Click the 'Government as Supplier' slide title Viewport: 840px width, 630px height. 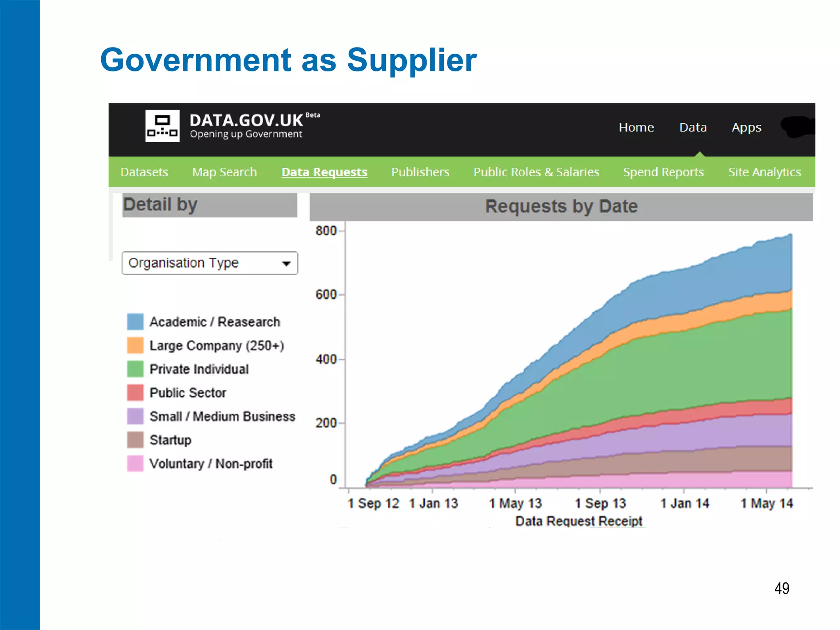pyautogui.click(x=288, y=60)
